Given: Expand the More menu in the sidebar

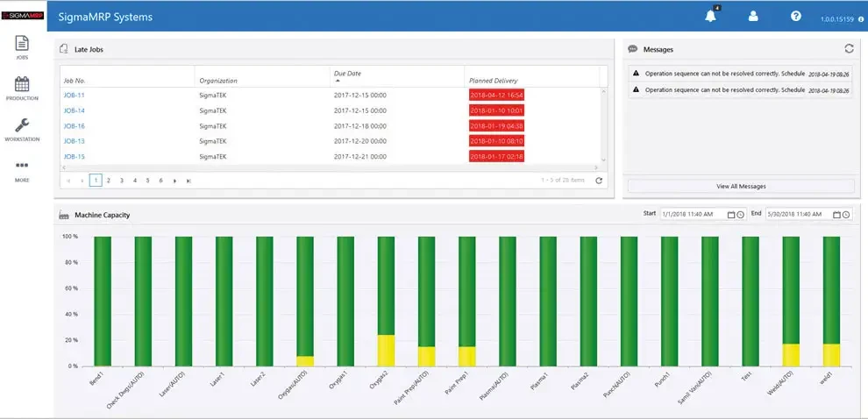Looking at the screenshot, I should point(22,168).
